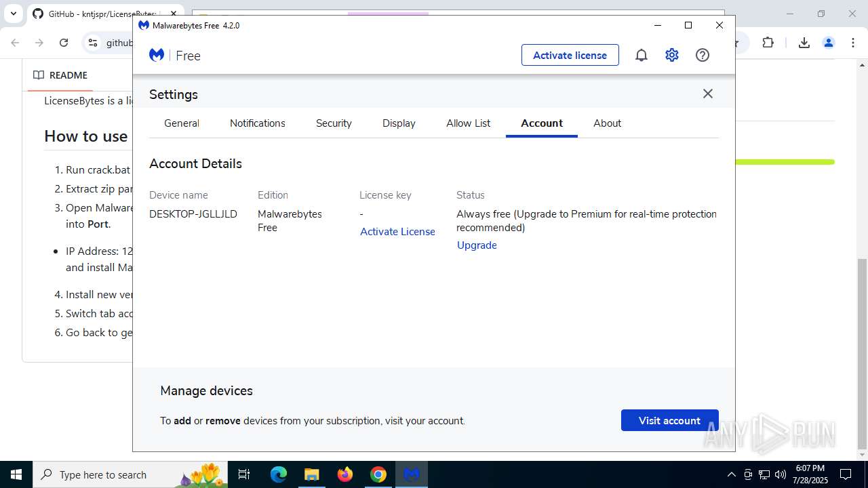Image resolution: width=868 pixels, height=488 pixels.
Task: Open Malwarebytes notifications bell
Action: coord(642,56)
